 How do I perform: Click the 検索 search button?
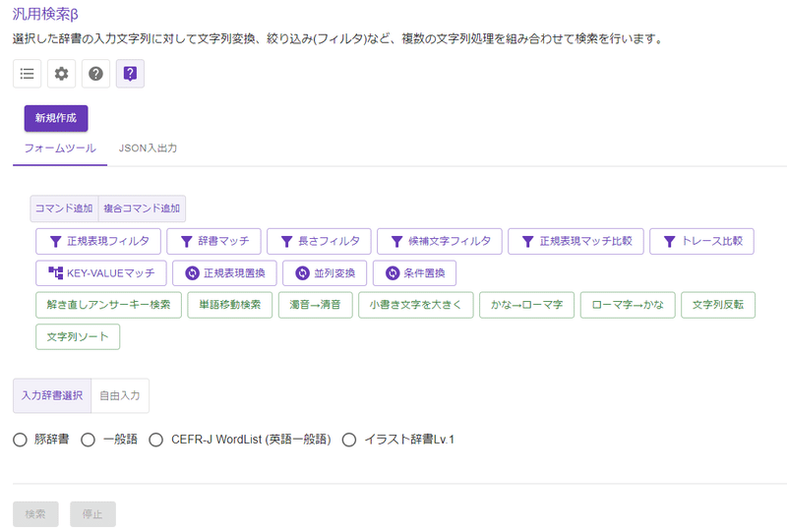tap(35, 514)
